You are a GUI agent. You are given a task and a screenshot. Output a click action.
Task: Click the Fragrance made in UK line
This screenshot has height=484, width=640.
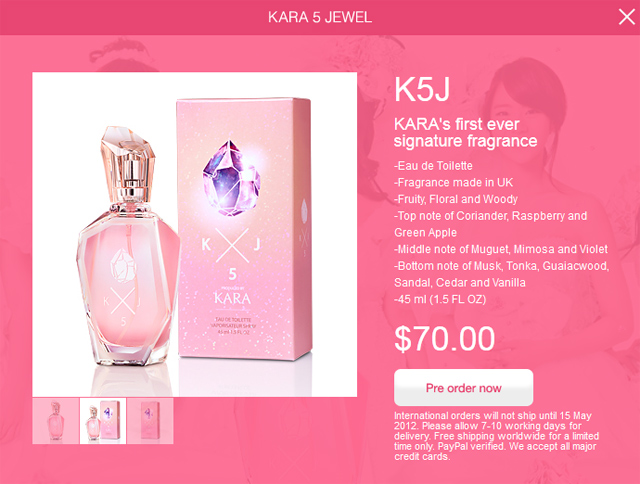(453, 182)
